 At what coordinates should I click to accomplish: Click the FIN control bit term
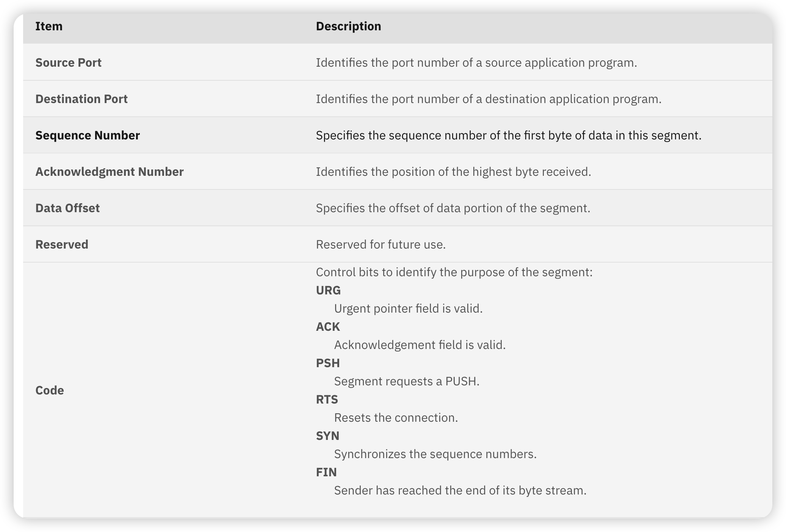point(326,472)
